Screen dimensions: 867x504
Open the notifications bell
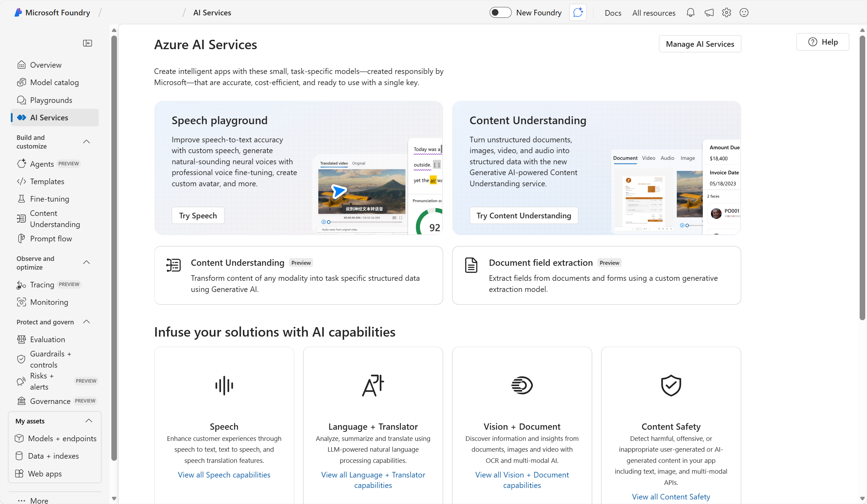690,13
